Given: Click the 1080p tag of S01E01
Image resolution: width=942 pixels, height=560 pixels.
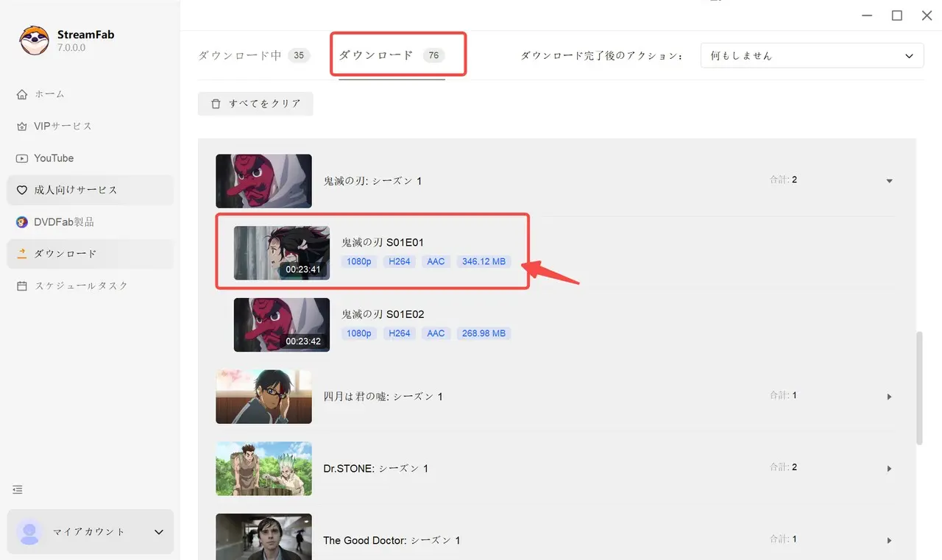Looking at the screenshot, I should (x=359, y=261).
